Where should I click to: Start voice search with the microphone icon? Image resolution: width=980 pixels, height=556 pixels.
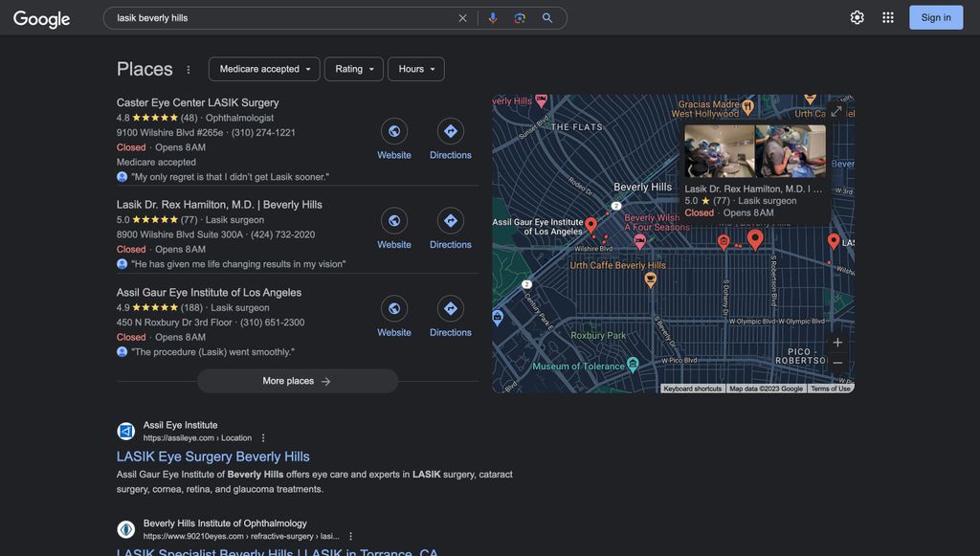[x=493, y=18]
